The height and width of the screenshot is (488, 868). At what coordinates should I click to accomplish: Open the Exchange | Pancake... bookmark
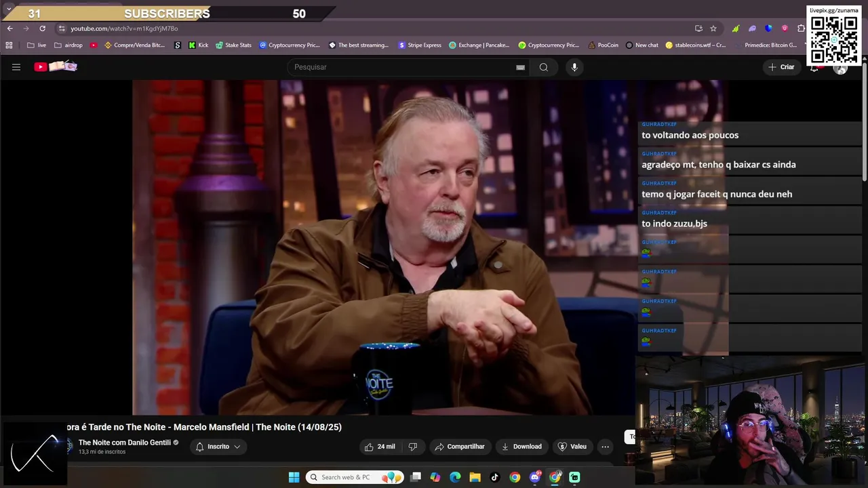(479, 45)
